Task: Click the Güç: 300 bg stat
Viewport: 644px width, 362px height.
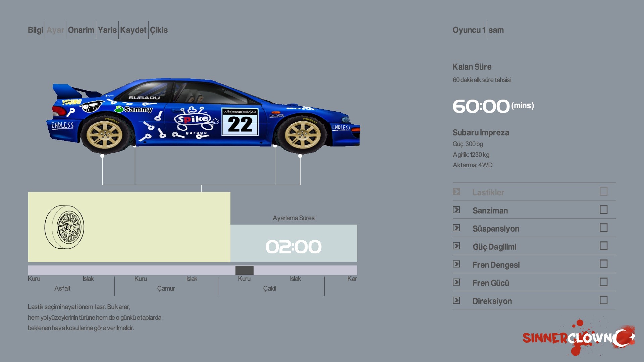Action: (468, 144)
